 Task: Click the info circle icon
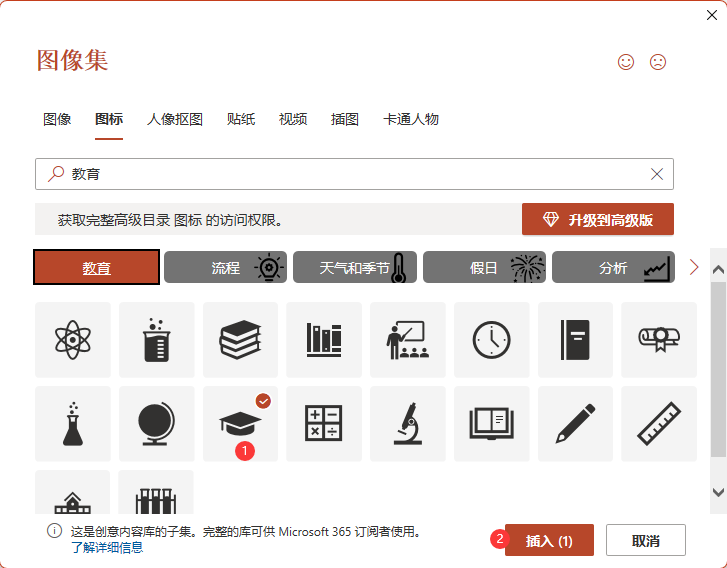[x=54, y=531]
